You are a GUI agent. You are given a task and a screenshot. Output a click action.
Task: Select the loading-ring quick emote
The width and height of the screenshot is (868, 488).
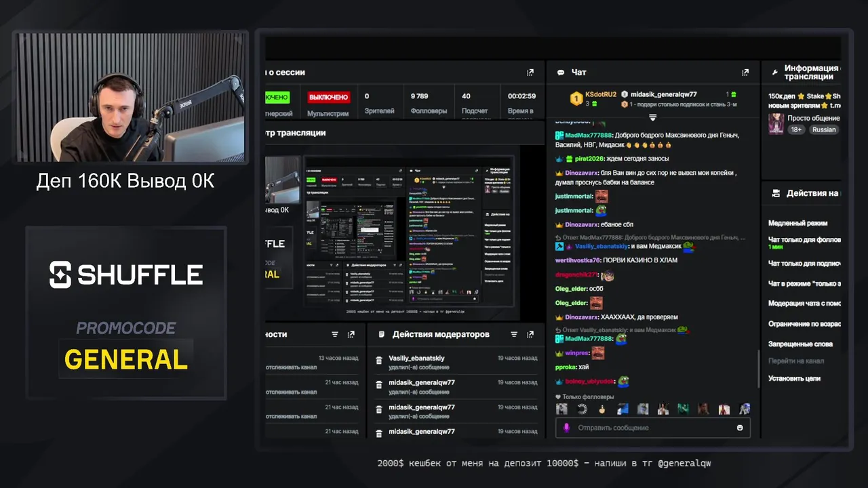(582, 409)
